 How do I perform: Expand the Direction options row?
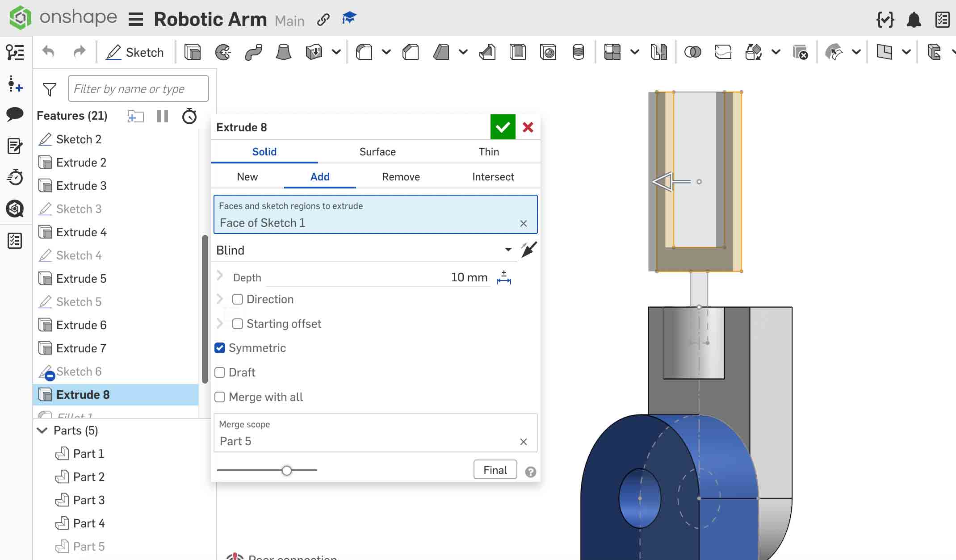tap(219, 299)
